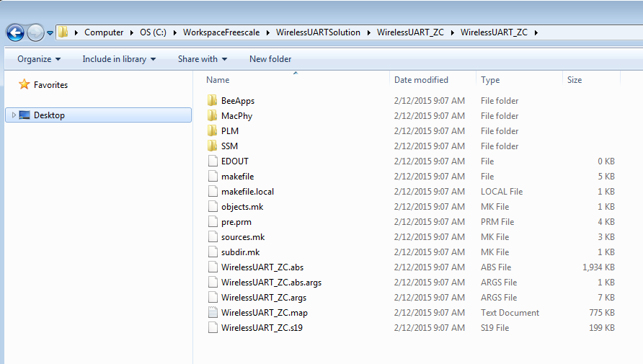The width and height of the screenshot is (643, 364).
Task: Click the PRM File type cell
Action: 497,222
